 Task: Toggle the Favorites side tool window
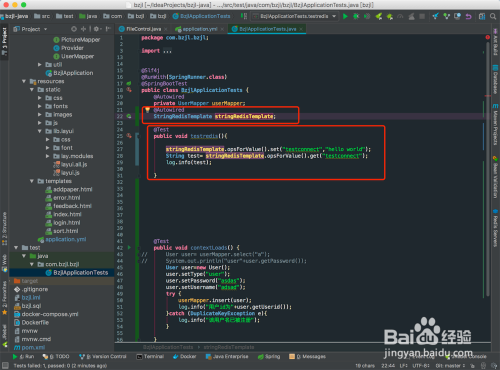[x=4, y=298]
